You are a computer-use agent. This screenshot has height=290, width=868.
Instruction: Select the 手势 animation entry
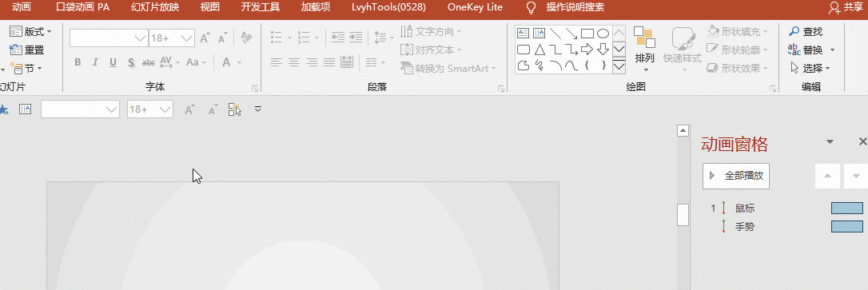coord(745,227)
